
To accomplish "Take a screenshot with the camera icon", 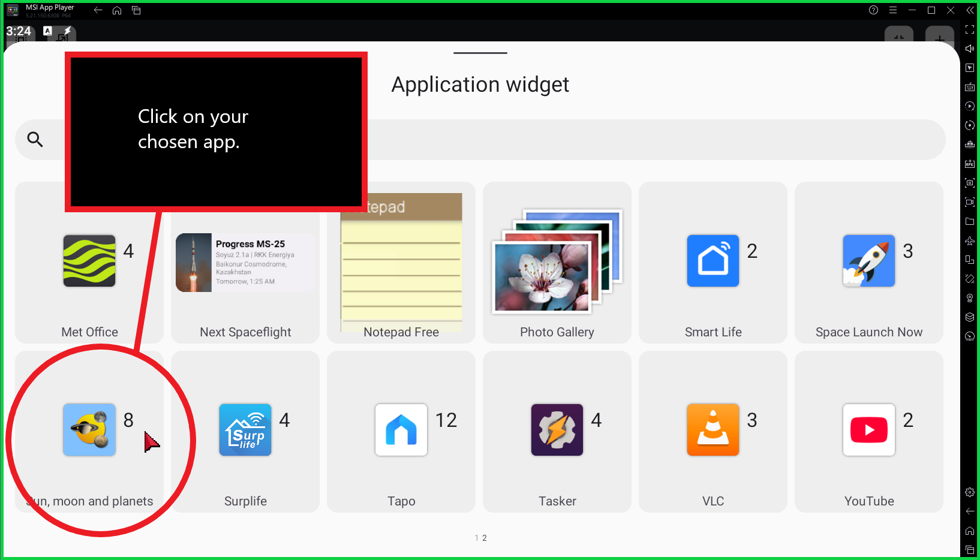I will click(x=970, y=183).
